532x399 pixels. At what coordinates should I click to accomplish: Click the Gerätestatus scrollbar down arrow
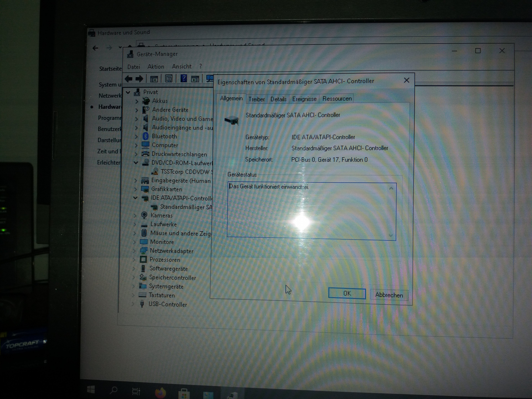[x=391, y=236]
